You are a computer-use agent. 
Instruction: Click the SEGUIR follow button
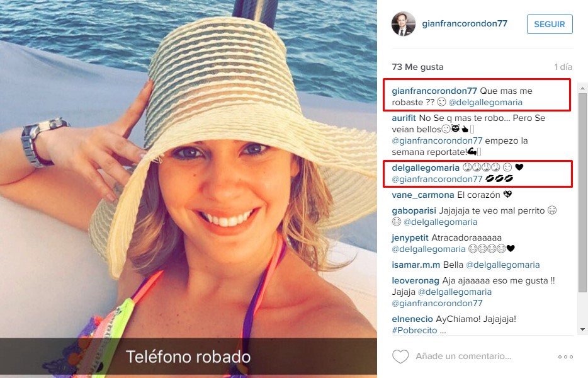pos(550,24)
